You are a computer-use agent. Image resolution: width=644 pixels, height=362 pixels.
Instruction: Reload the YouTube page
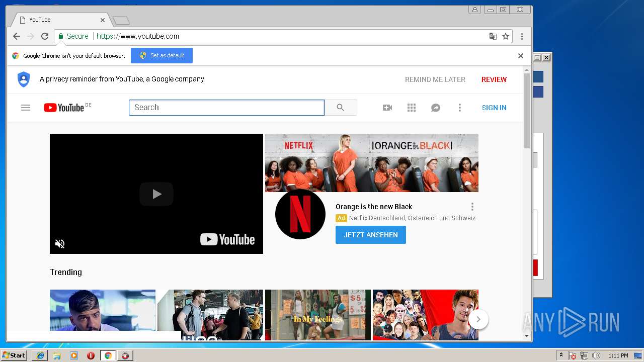[x=45, y=36]
